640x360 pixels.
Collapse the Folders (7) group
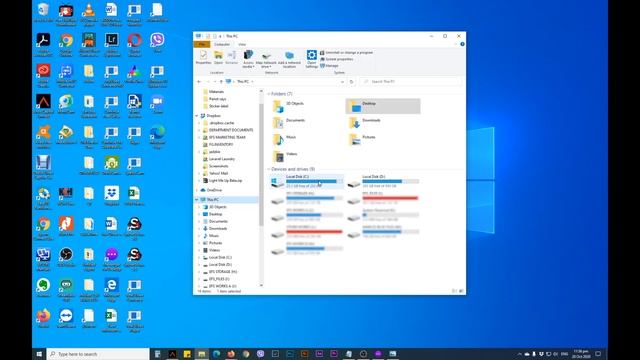[269, 94]
